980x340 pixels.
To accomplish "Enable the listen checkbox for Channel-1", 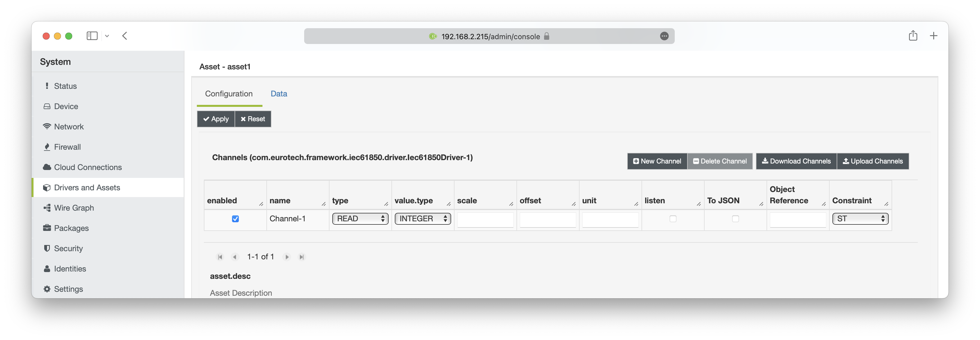I will click(672, 219).
